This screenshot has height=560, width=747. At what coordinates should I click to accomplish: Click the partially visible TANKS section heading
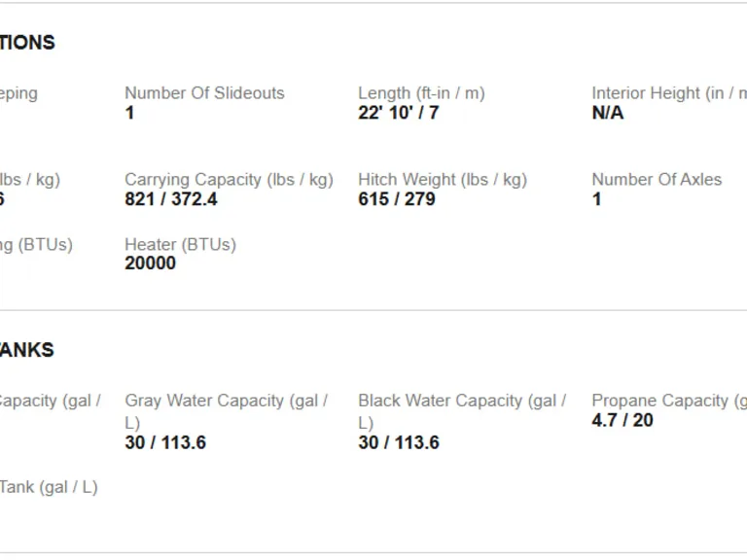point(26,350)
